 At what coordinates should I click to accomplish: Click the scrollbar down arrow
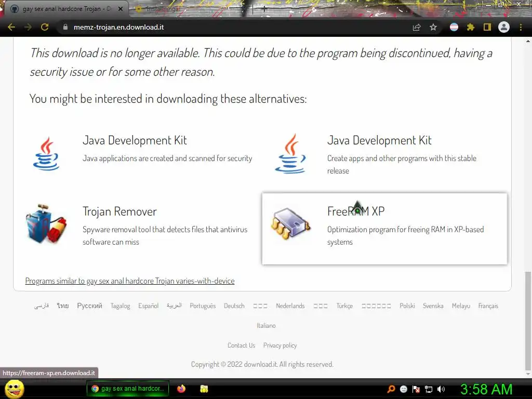pos(528,375)
